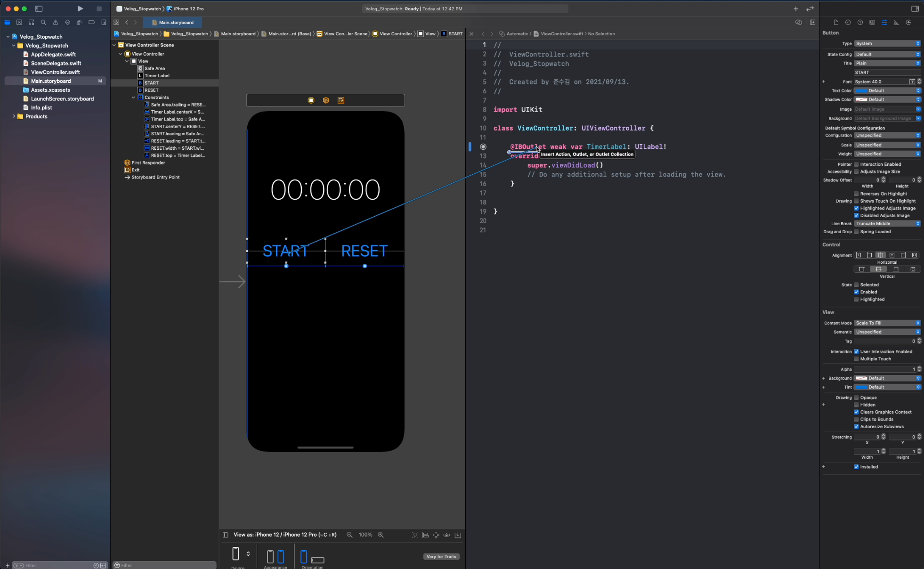Image resolution: width=924 pixels, height=569 pixels.
Task: Click the Library plus button
Action: click(795, 8)
